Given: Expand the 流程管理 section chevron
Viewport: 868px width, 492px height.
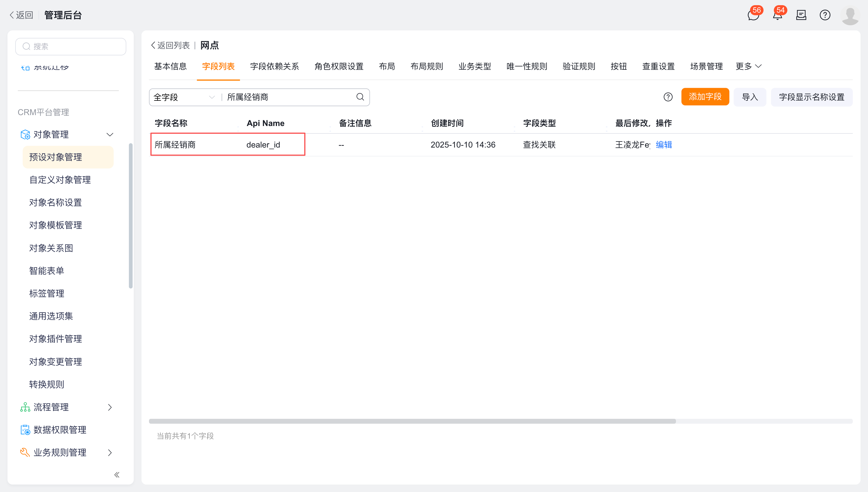Looking at the screenshot, I should pyautogui.click(x=110, y=407).
